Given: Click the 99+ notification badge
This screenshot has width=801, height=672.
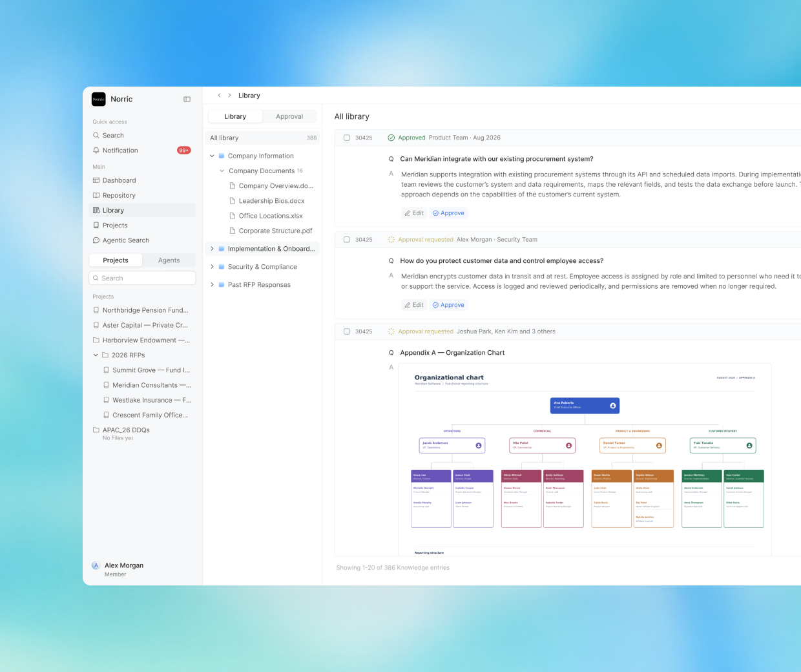Looking at the screenshot, I should click(184, 151).
